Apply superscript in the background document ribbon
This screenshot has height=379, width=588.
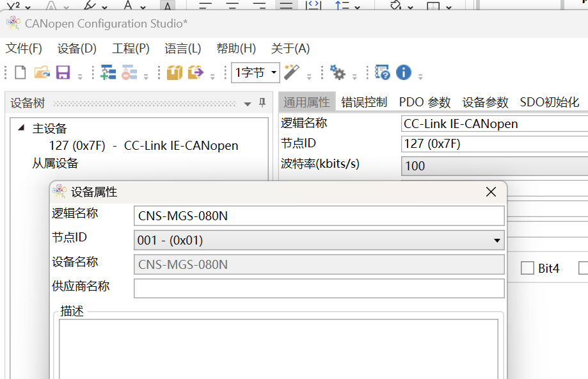pyautogui.click(x=14, y=5)
